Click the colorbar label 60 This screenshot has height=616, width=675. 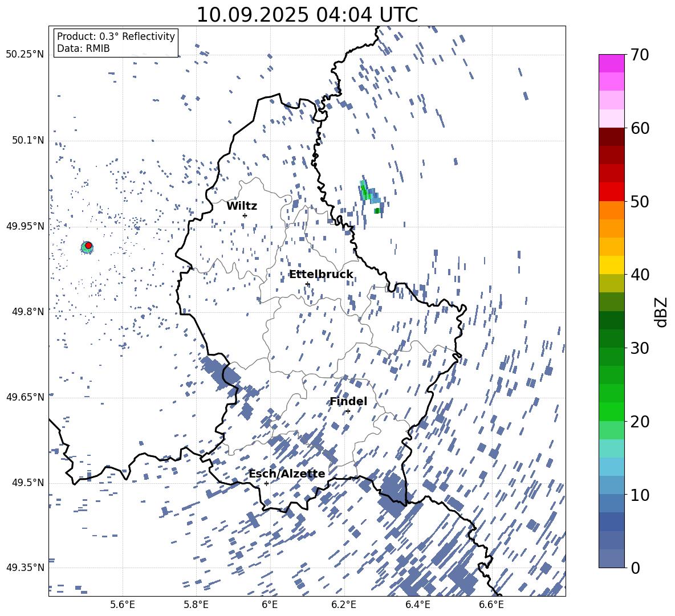(x=640, y=128)
